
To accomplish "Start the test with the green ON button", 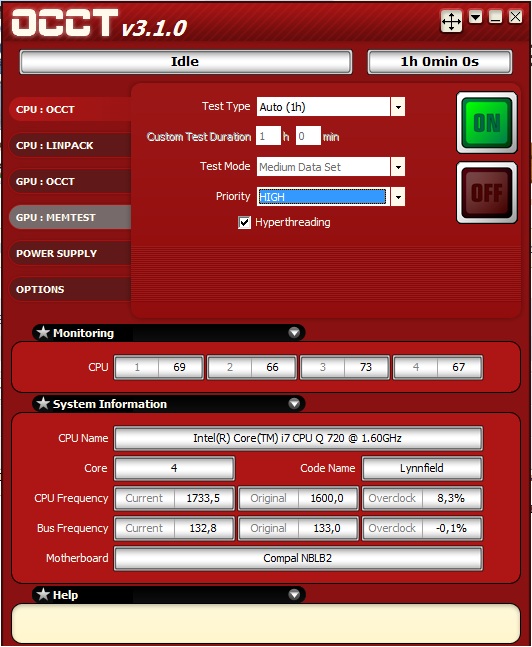I will coord(487,123).
